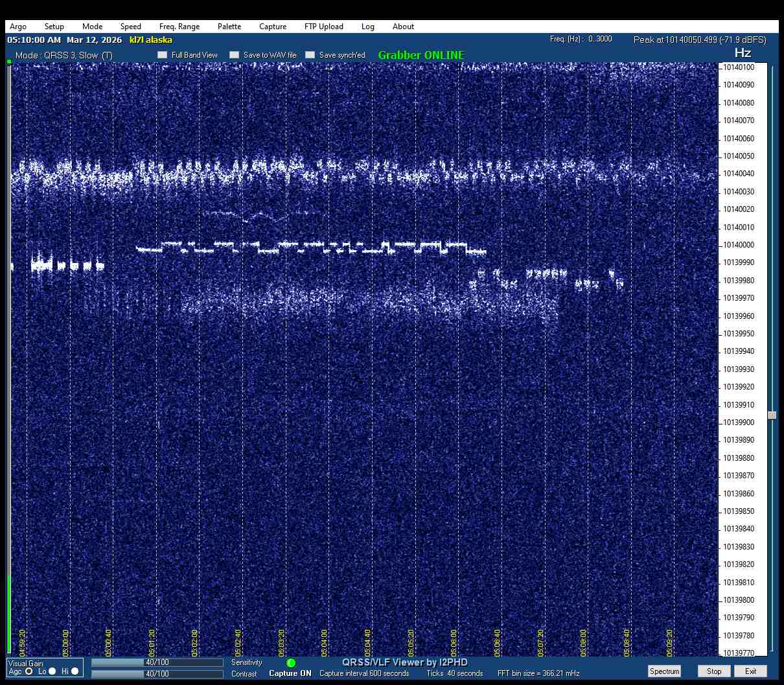Image resolution: width=784 pixels, height=685 pixels.
Task: Enable the Full Band View checkbox
Action: tap(163, 55)
